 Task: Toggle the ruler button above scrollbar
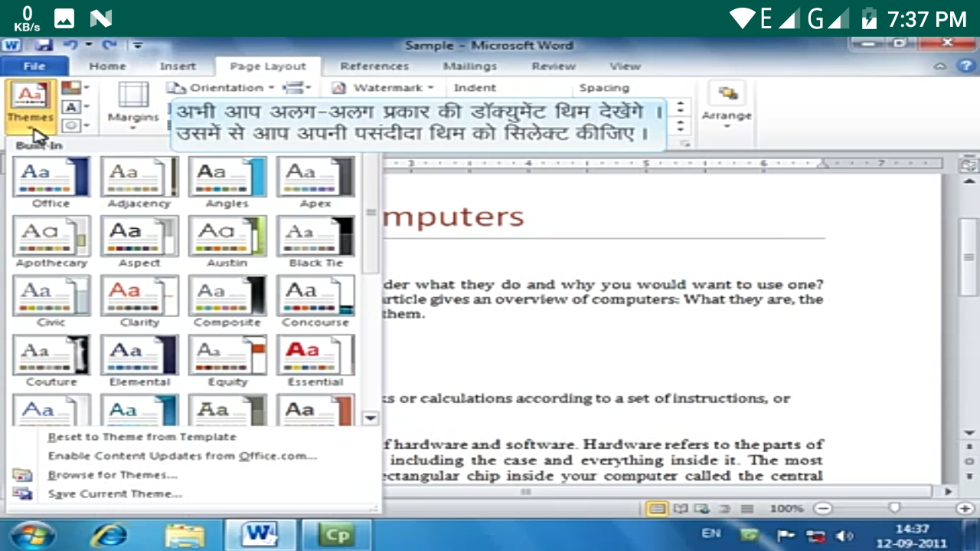click(969, 165)
